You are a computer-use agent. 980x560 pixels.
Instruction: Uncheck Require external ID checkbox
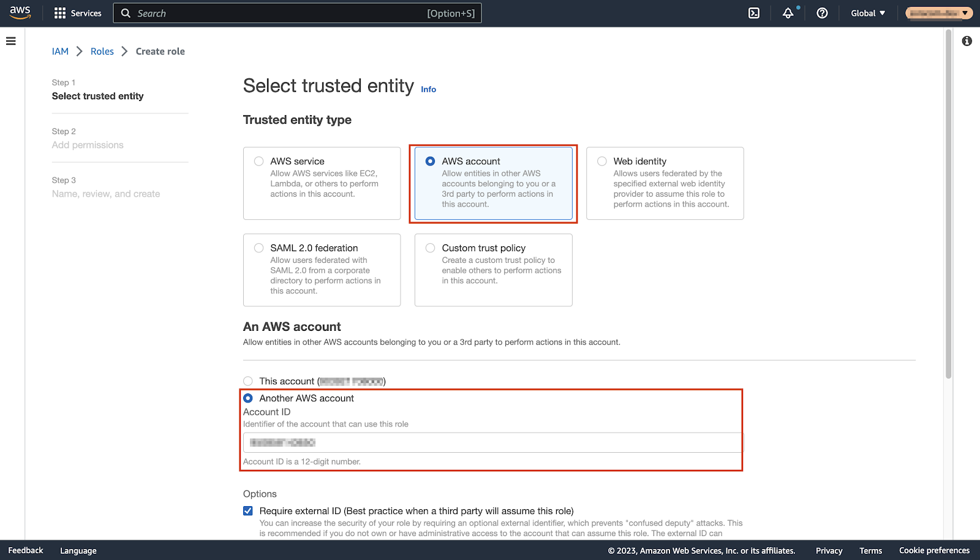(x=248, y=511)
